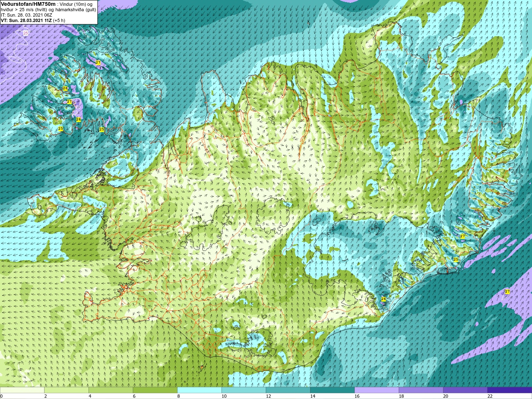Click the legend scale label 2
This screenshot has width=532, height=399.
(46, 396)
